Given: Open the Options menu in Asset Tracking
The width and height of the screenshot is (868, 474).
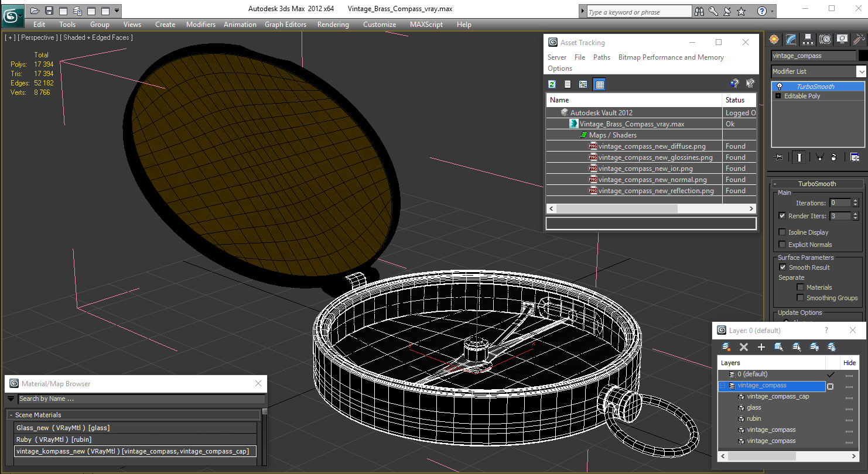Looking at the screenshot, I should [x=560, y=68].
